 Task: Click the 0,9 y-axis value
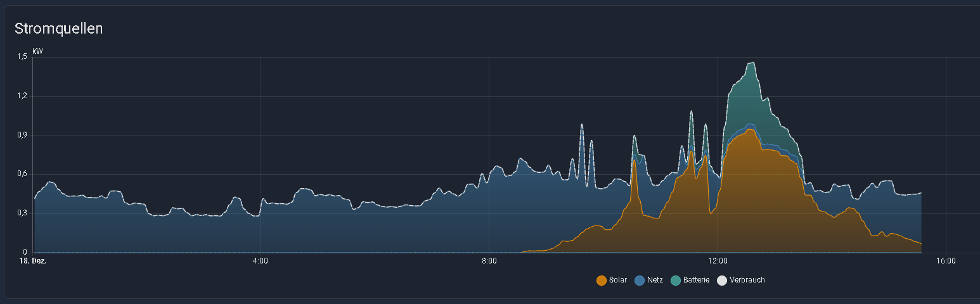point(22,135)
